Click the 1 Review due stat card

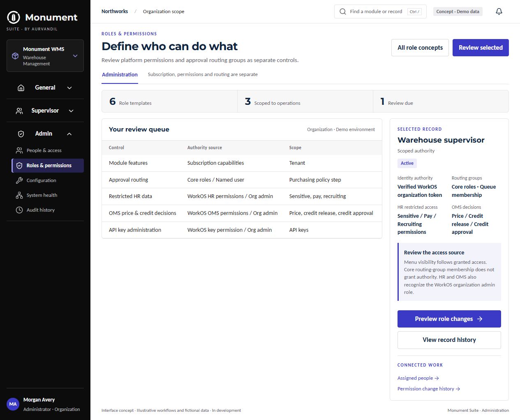tap(441, 102)
